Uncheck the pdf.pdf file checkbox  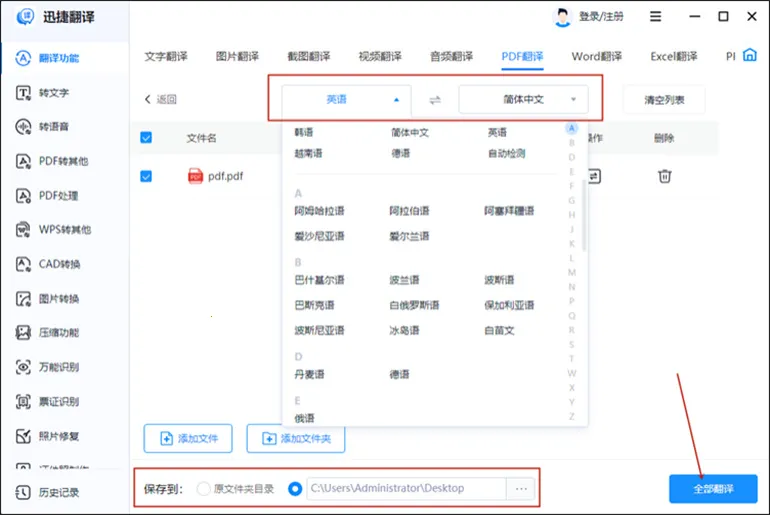[146, 176]
